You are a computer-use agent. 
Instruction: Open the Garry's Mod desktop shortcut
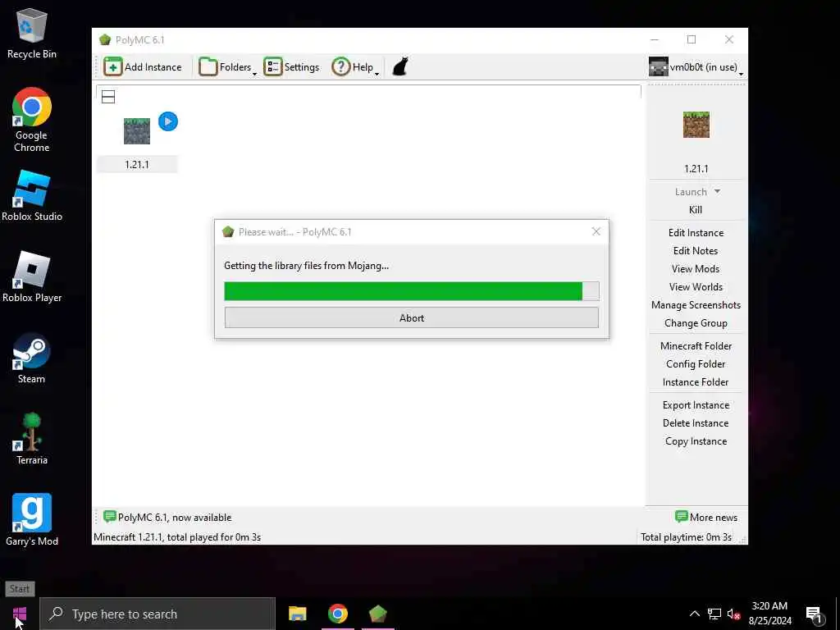32,520
